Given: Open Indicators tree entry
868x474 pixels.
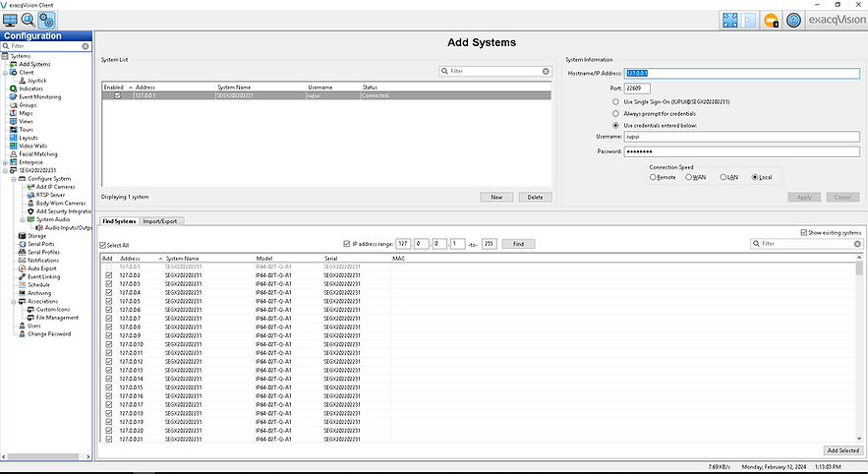Looking at the screenshot, I should (31, 89).
